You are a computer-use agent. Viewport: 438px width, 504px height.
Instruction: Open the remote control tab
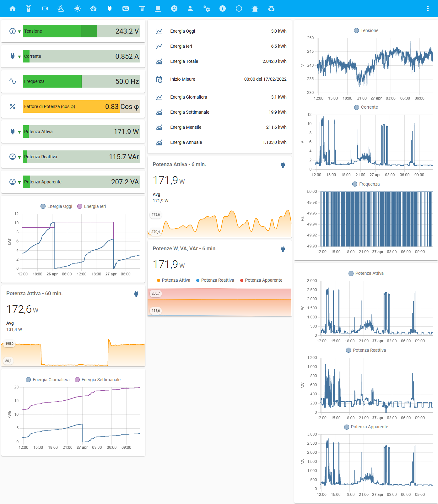pos(29,8)
